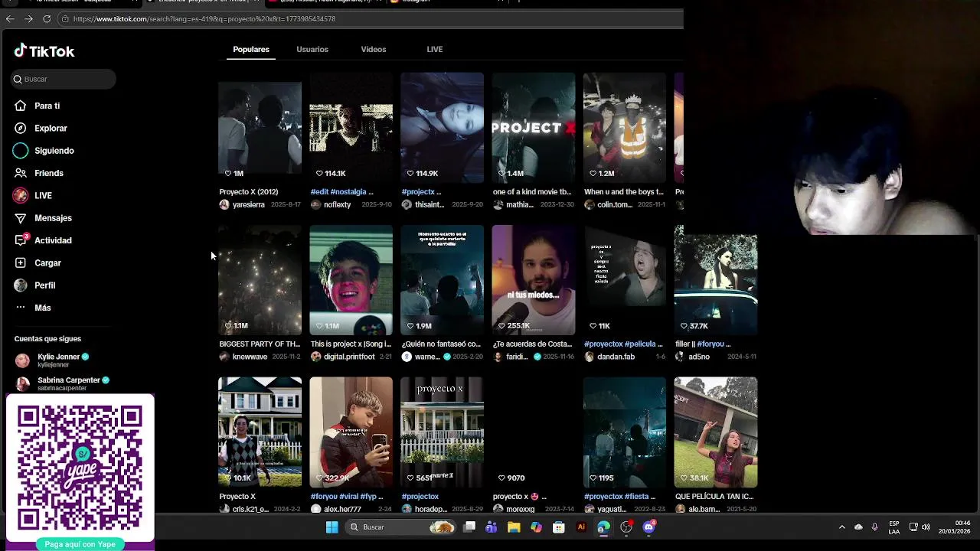Click the Paga aquí con Yape button
Image resolution: width=980 pixels, height=551 pixels.
pos(80,544)
